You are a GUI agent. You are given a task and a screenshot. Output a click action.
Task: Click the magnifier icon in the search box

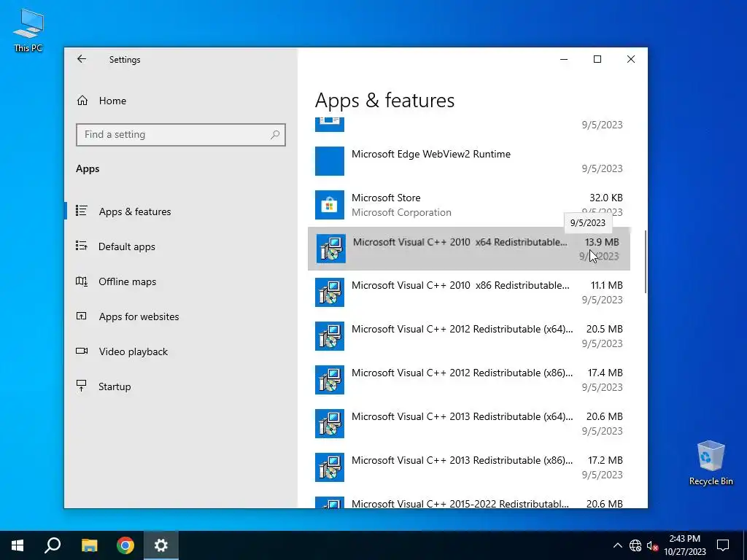(275, 135)
